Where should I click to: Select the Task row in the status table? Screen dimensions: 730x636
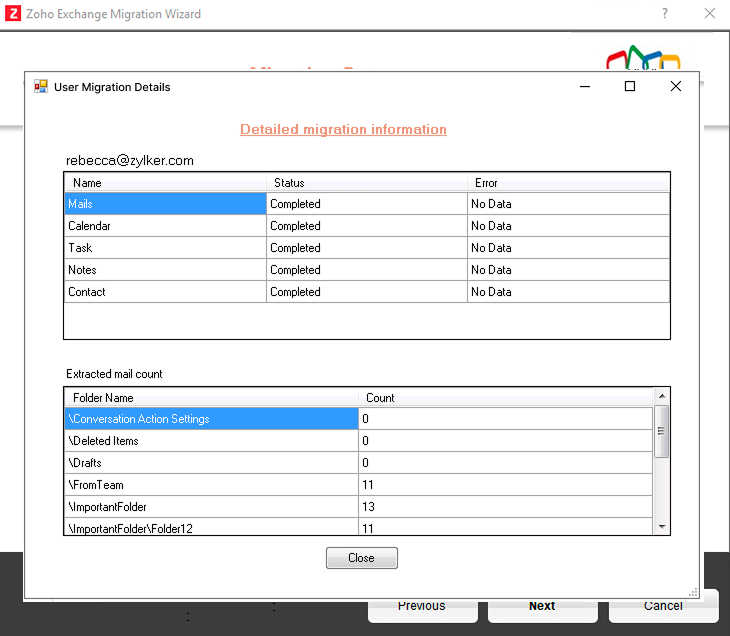[367, 248]
